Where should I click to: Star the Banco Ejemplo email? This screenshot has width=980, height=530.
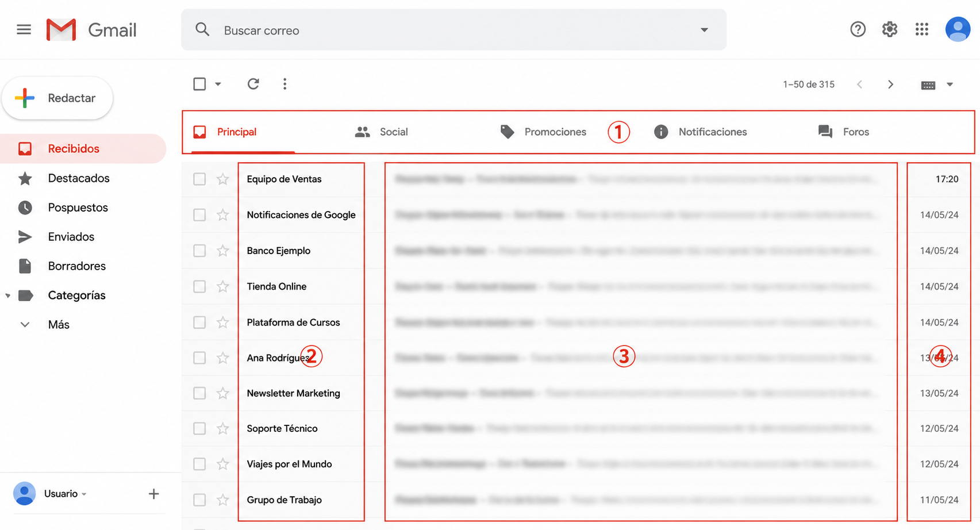click(x=222, y=251)
